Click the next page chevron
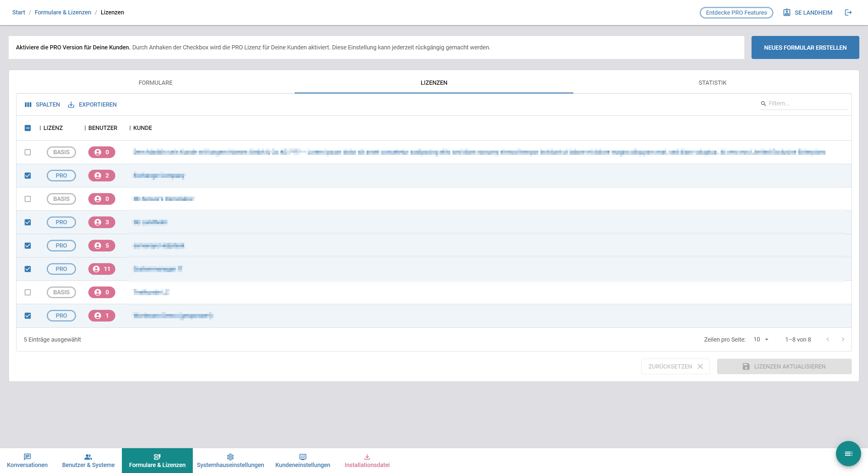 point(843,339)
